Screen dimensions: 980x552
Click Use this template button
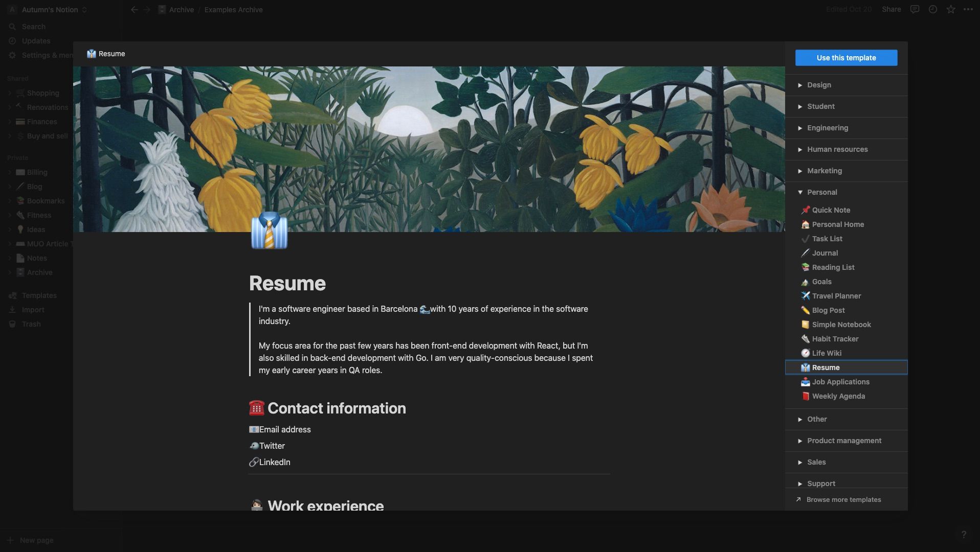[846, 58]
